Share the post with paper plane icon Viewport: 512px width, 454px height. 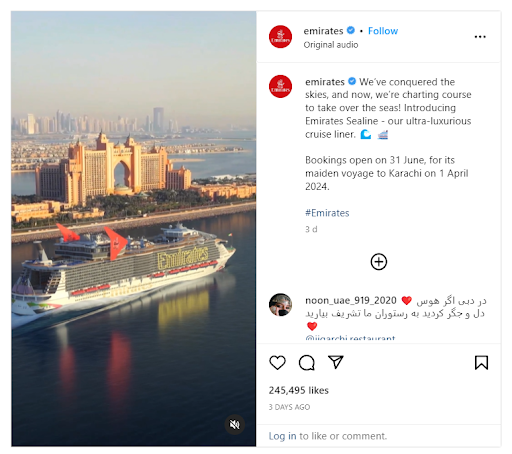335,362
